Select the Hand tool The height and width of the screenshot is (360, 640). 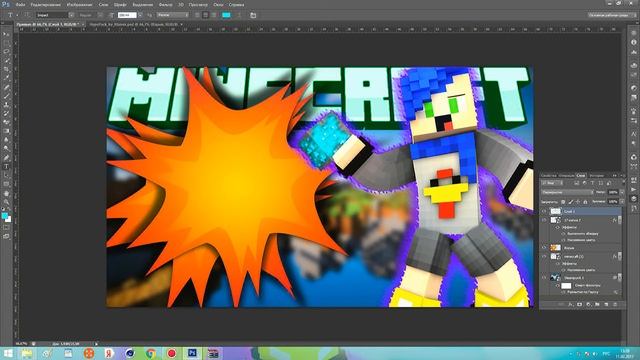pos(6,193)
